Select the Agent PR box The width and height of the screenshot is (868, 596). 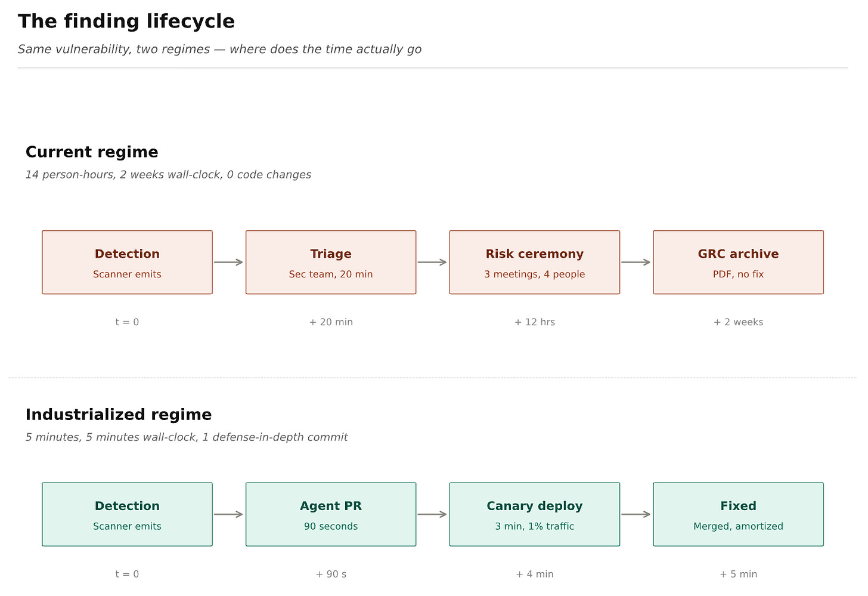(x=331, y=514)
